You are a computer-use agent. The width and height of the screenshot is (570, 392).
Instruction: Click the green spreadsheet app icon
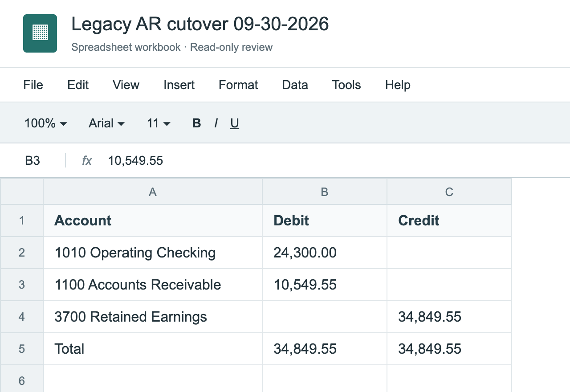pos(40,33)
